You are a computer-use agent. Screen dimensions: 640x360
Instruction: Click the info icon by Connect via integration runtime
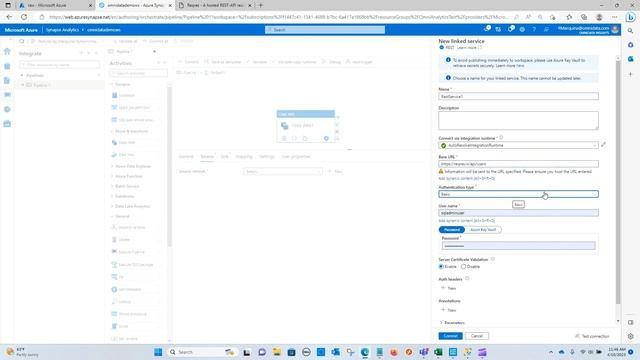coord(501,138)
